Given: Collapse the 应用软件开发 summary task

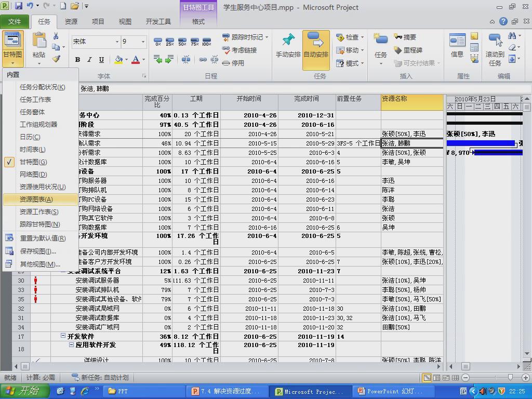Looking at the screenshot, I should click(71, 345).
